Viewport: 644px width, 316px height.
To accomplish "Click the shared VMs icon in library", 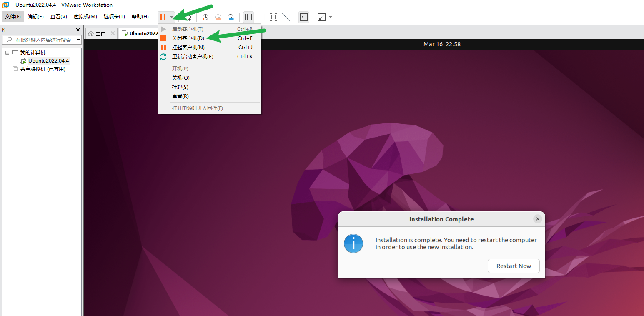I will [x=15, y=69].
